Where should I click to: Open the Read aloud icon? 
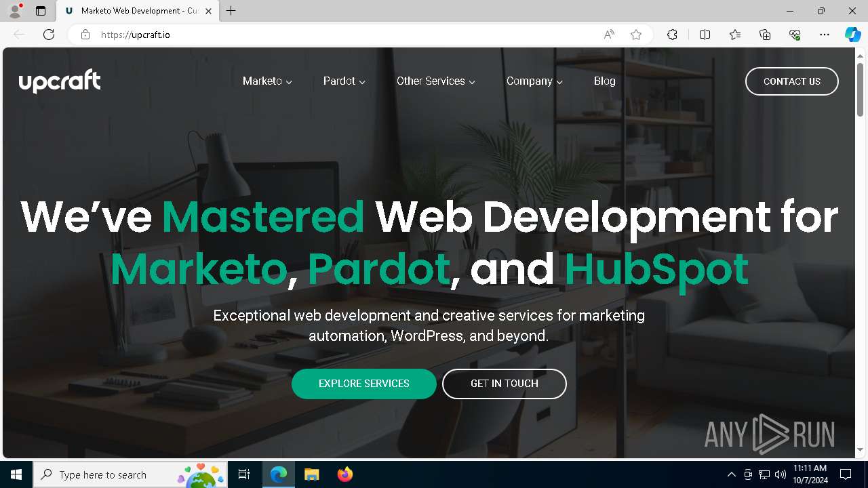coord(609,35)
